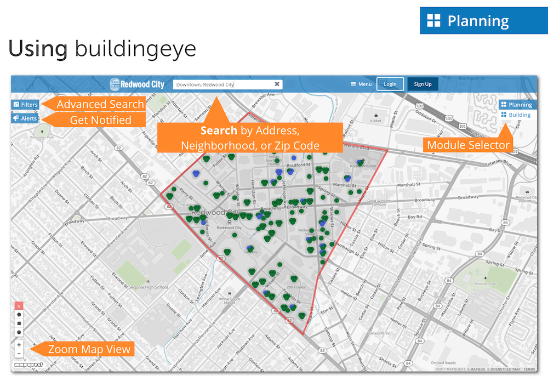Viewport: 548px width, 392px height.
Task: Click the Manzanita St label
Action: click(449, 304)
